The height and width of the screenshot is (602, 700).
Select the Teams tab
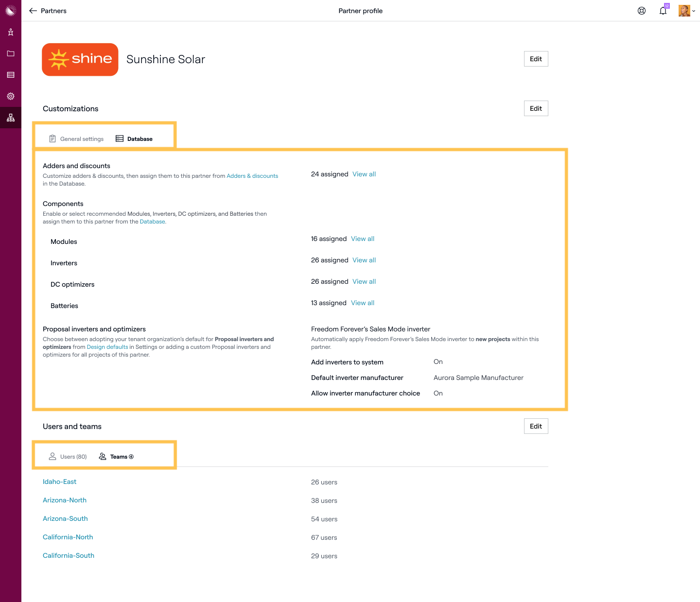117,457
